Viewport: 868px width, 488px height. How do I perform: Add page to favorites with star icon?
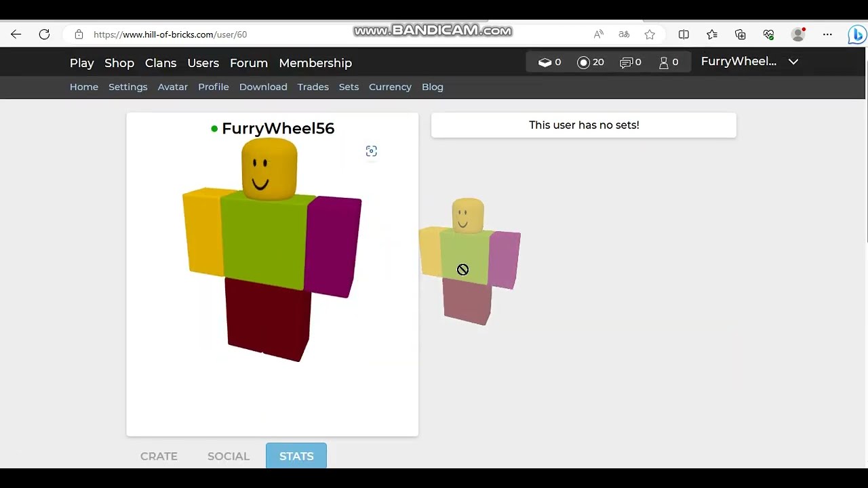click(x=650, y=35)
